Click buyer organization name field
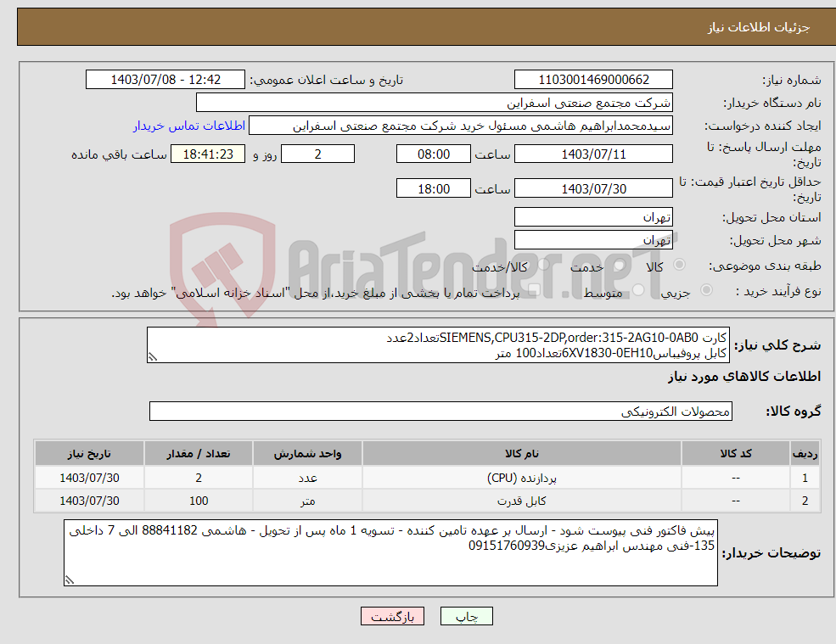 (435, 103)
